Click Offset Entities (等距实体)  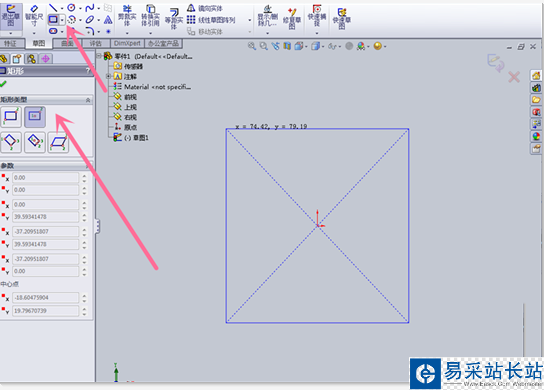tap(174, 18)
